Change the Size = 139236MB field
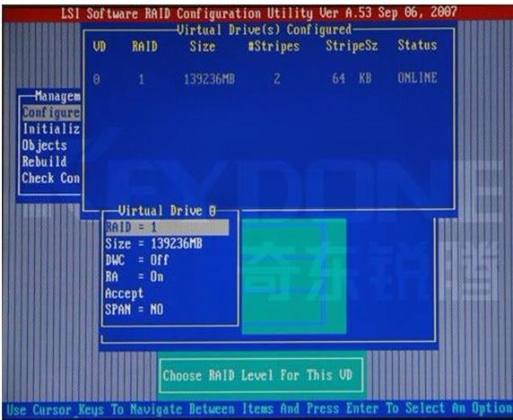The image size is (513, 420). click(x=153, y=244)
